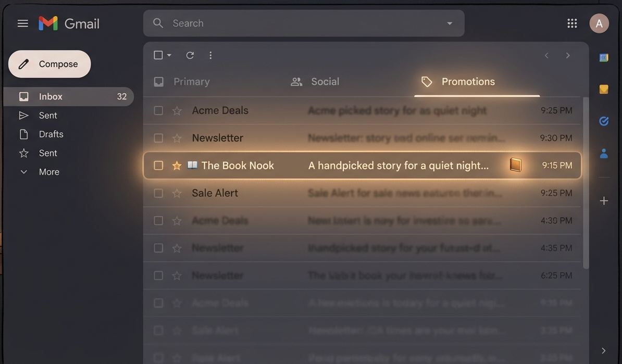Open the Sale Alert 9:25 PM email subject
The height and width of the screenshot is (364, 622).
[x=405, y=193]
